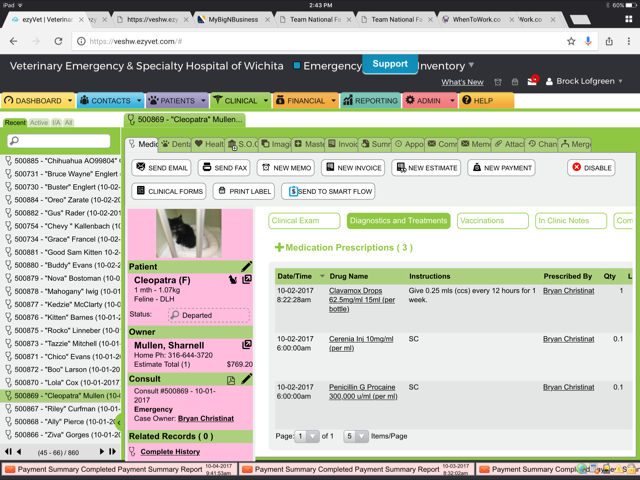This screenshot has width=640, height=480.
Task: Click Cleopatra's patient photo thumbnail
Action: (x=190, y=234)
